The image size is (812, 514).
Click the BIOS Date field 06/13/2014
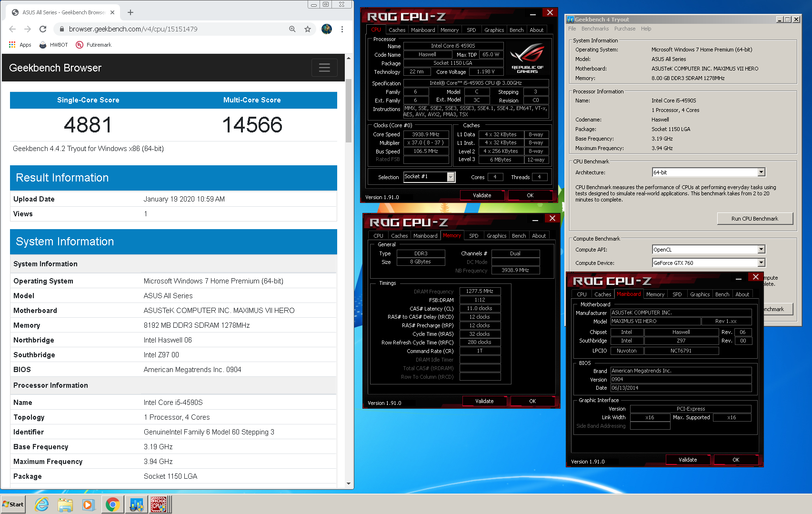[x=681, y=388]
